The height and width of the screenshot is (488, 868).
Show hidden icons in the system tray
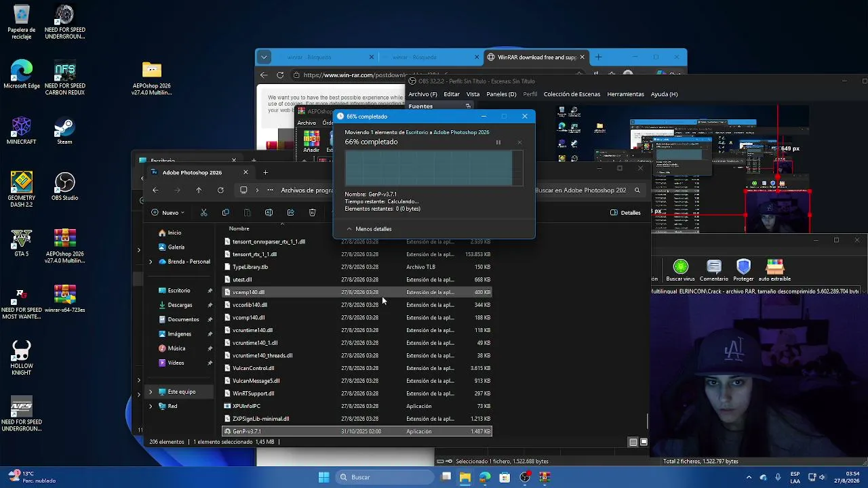pos(749,477)
